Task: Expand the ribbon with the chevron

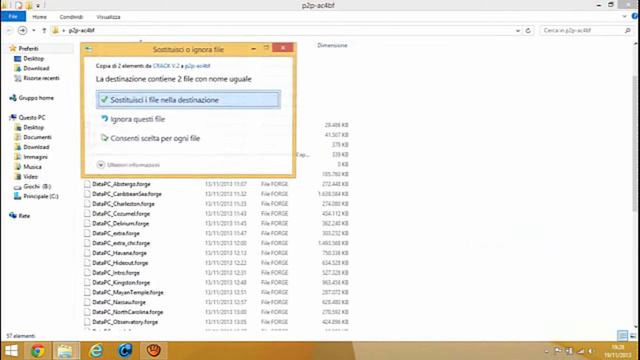Action: tap(624, 17)
